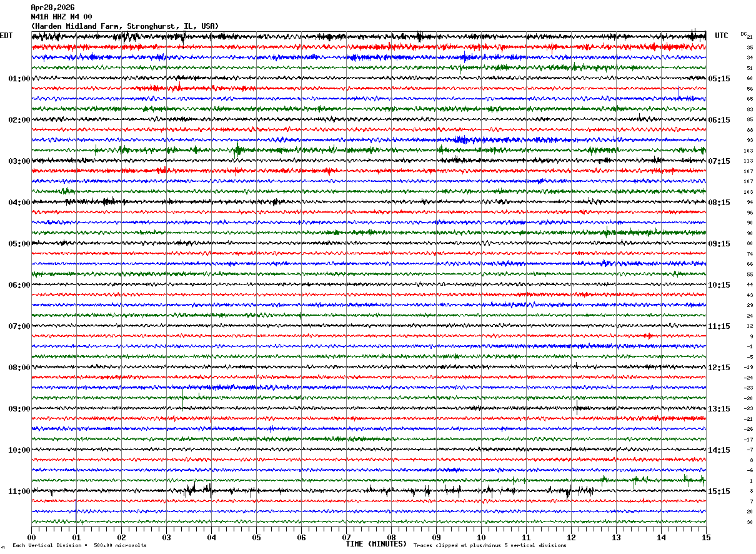The width and height of the screenshot is (756, 554).
Task: Click minute tick '09' on time axis
Action: [x=436, y=537]
